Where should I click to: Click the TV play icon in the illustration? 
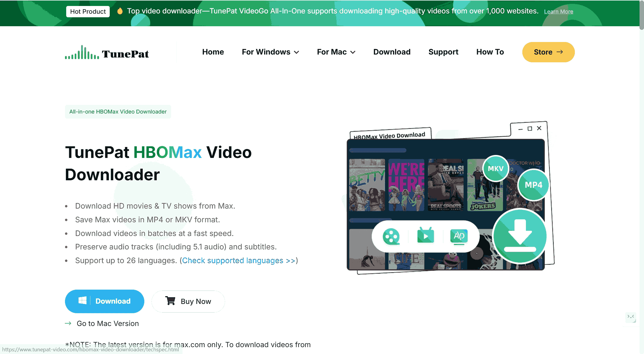(425, 235)
